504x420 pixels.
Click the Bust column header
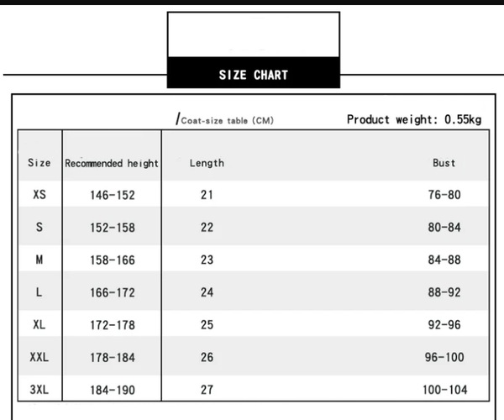(x=444, y=163)
